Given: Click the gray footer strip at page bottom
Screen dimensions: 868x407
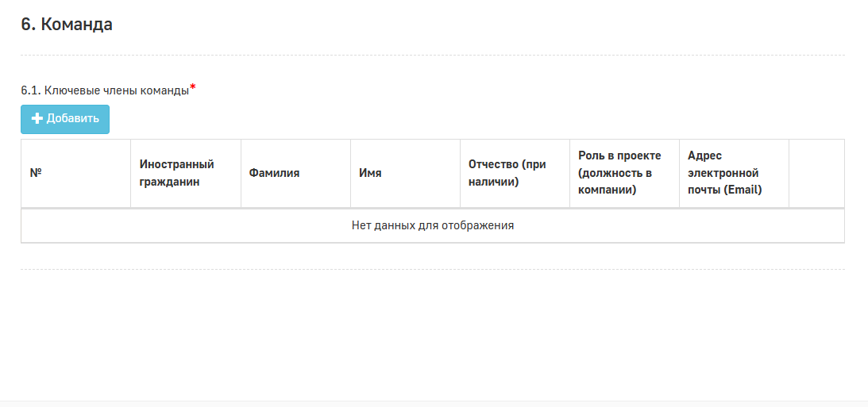Looking at the screenshot, I should coord(434,404).
